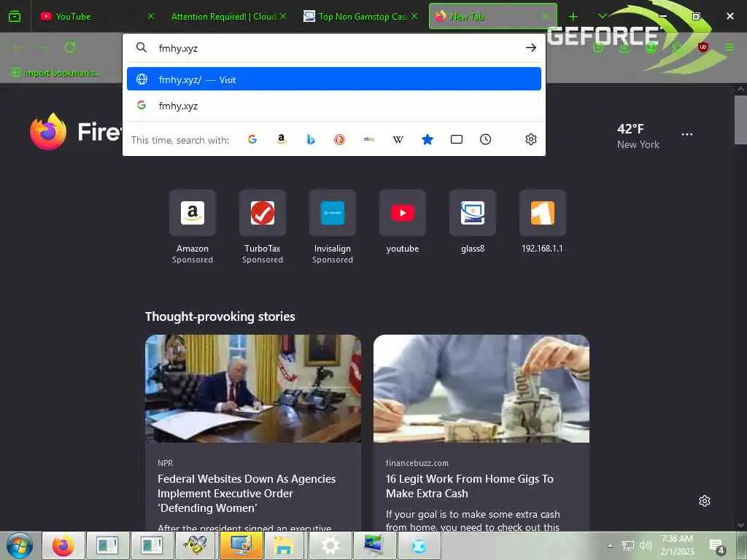Select fmhy.xyz/ Visit suggestion

pos(333,79)
